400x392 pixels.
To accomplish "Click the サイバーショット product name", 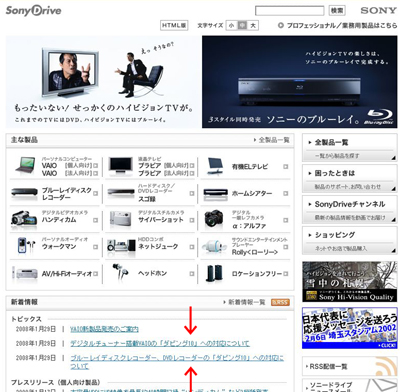I will (x=161, y=220).
